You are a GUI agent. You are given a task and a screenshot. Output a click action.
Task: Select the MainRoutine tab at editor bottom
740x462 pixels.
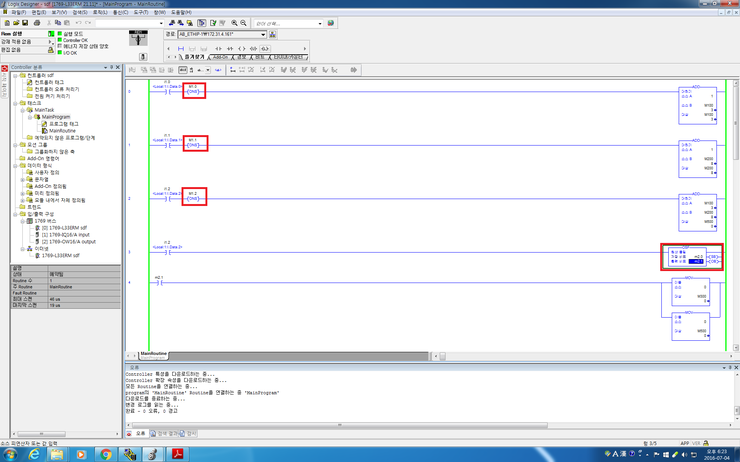(153, 355)
